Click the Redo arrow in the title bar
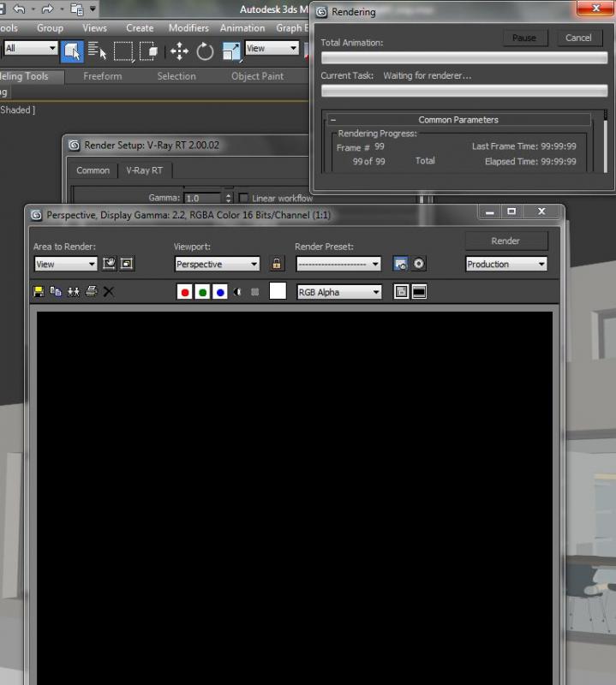616x685 pixels. (x=47, y=9)
